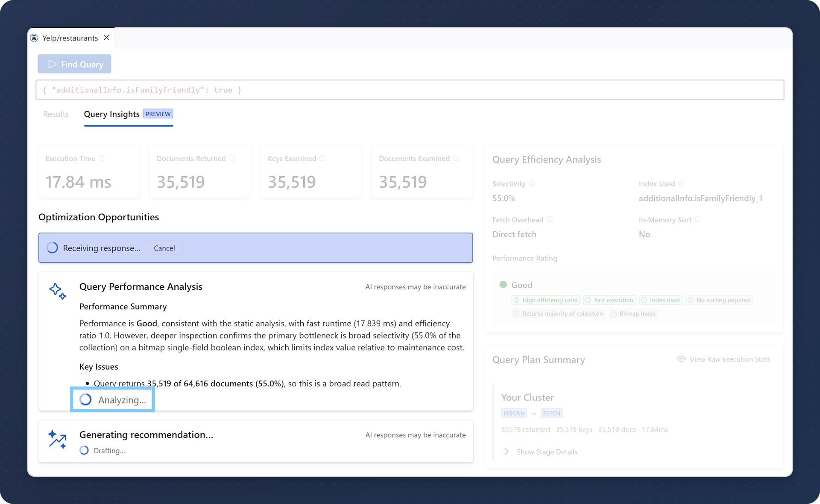This screenshot has width=820, height=504.
Task: Click the info icon beside Documents Returned
Action: [232, 158]
